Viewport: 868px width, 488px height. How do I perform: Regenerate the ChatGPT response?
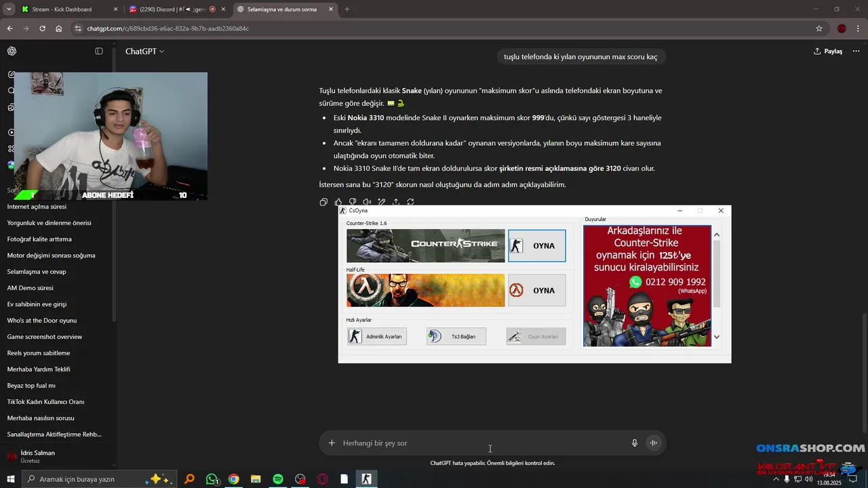point(410,202)
